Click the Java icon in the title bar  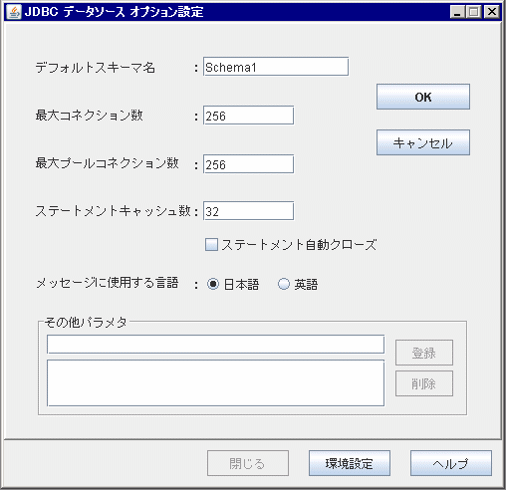pyautogui.click(x=14, y=12)
